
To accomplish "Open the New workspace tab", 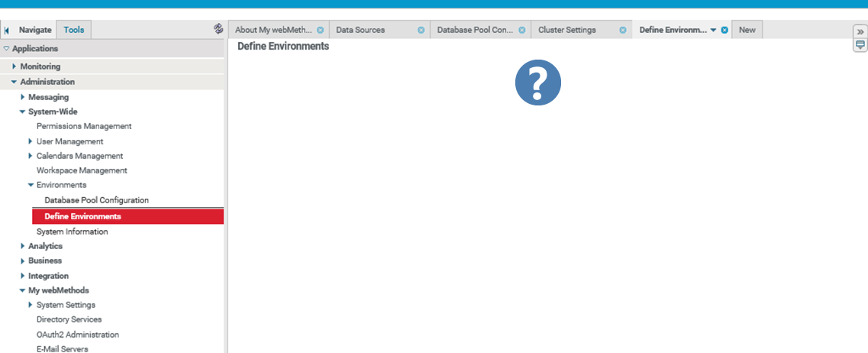I will click(747, 30).
